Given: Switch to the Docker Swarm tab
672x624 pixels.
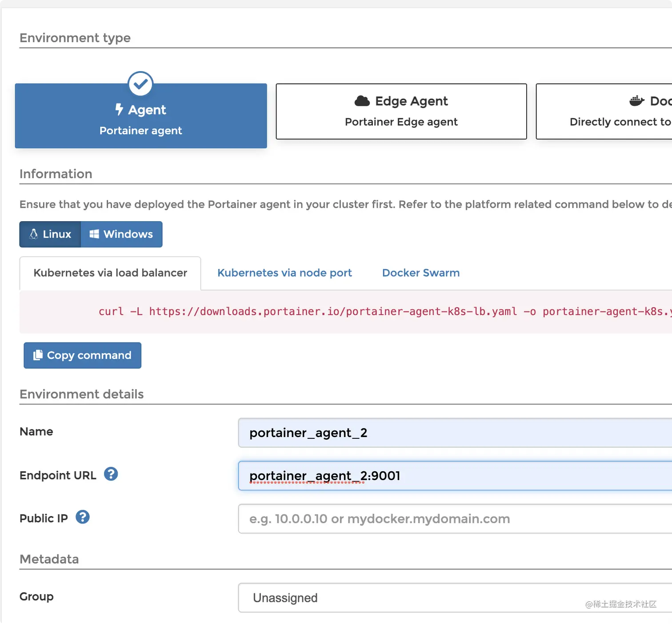Looking at the screenshot, I should pyautogui.click(x=421, y=273).
